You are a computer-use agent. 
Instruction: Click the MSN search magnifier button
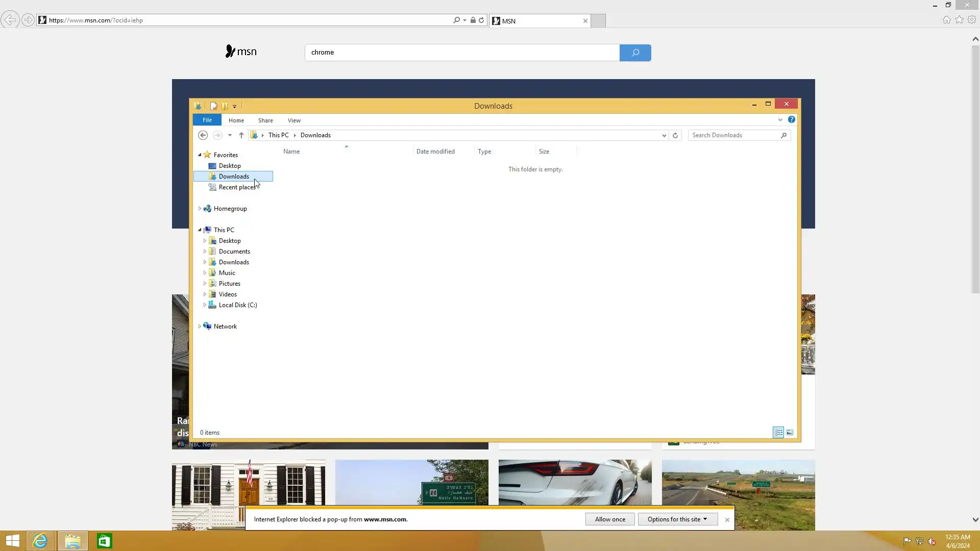(x=635, y=53)
